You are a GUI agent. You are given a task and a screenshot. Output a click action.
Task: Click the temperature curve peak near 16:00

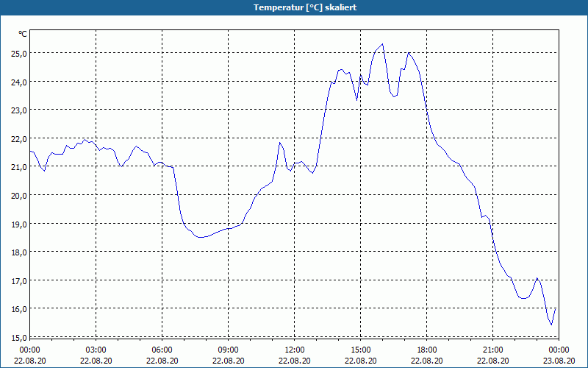coord(382,44)
